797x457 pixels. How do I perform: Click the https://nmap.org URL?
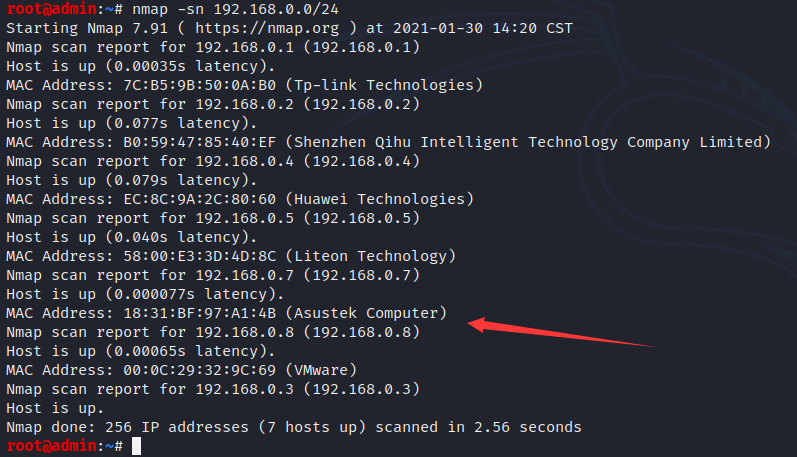(267, 28)
